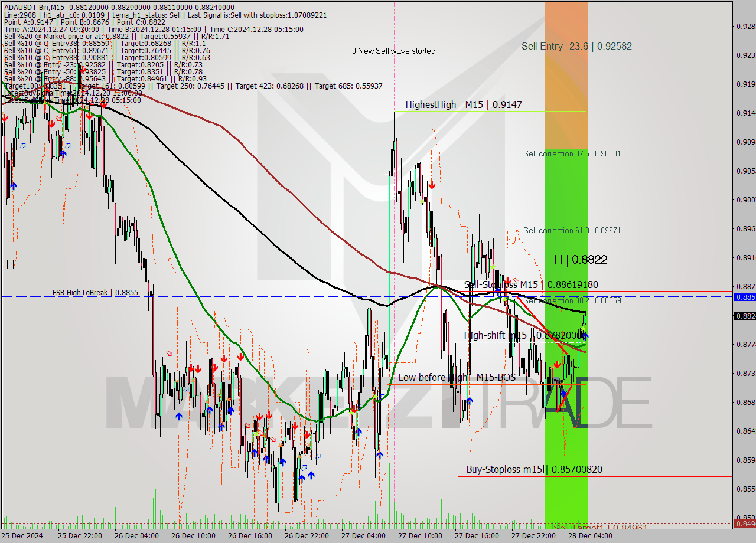Select 'Sell correction 61.8 | 0.89671' label
Viewport: 756px width, 543px height.
[572, 230]
